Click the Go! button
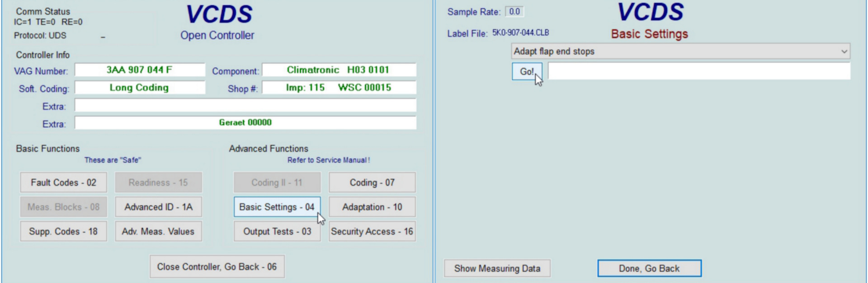The width and height of the screenshot is (868, 283). [x=527, y=71]
